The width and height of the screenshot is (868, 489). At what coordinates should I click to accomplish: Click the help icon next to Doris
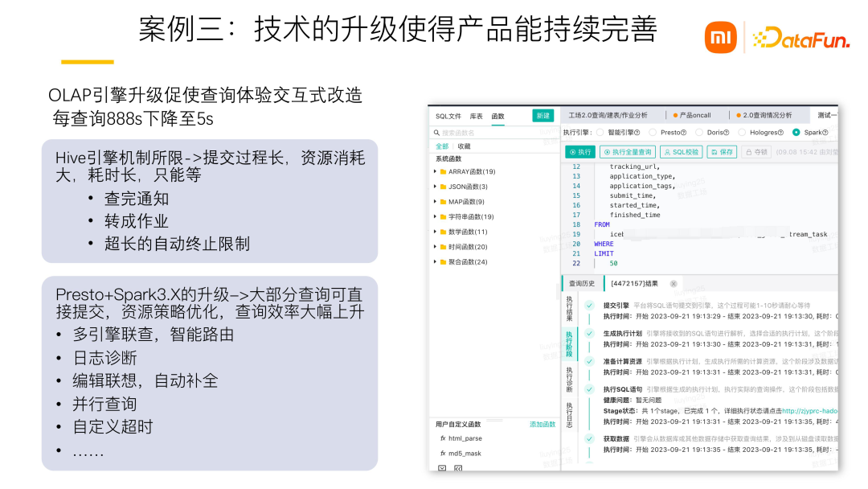(x=727, y=133)
